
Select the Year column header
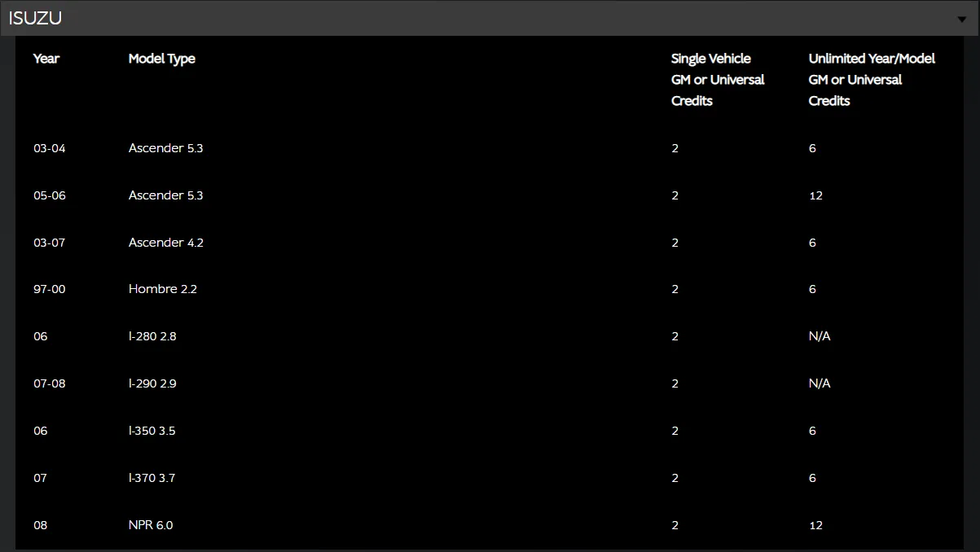(x=46, y=59)
